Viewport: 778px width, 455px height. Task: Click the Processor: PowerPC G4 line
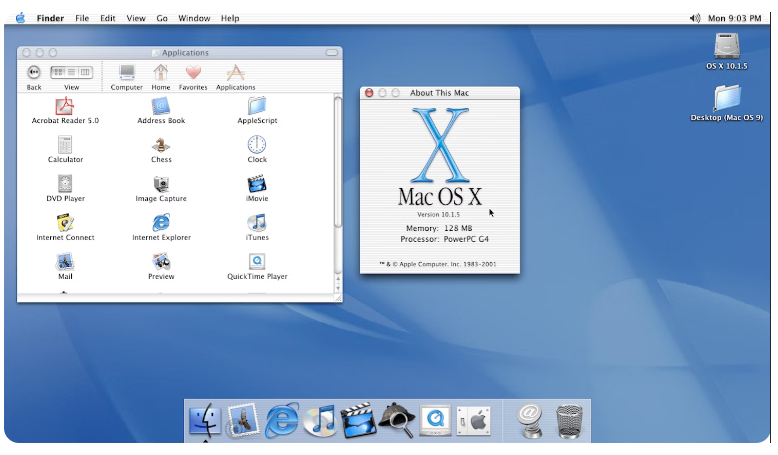coord(445,239)
